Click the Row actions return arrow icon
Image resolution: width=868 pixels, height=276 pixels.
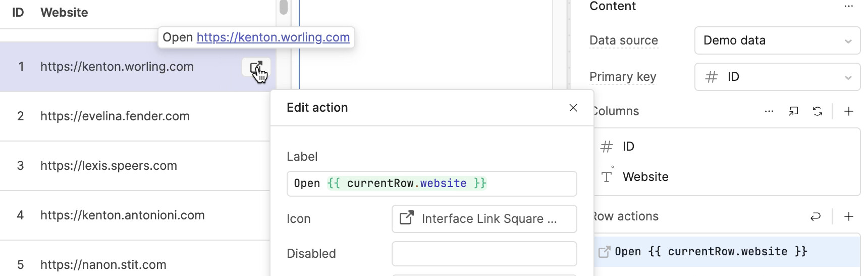pyautogui.click(x=816, y=216)
